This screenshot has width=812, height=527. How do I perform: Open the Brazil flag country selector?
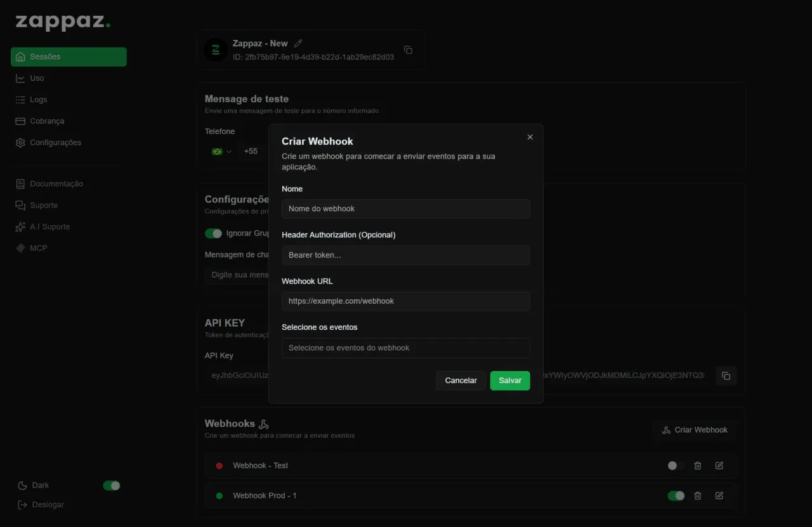(221, 152)
